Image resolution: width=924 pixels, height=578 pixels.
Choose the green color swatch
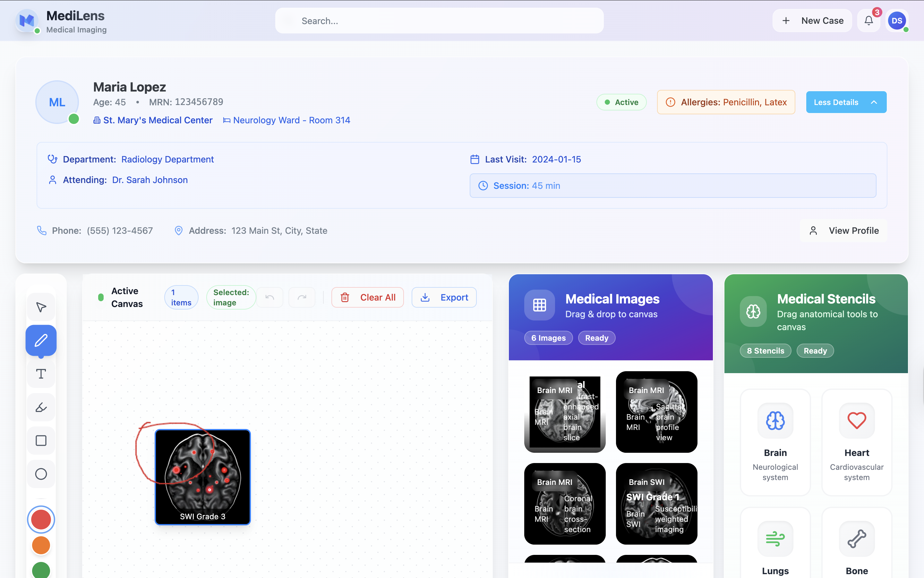pyautogui.click(x=41, y=570)
